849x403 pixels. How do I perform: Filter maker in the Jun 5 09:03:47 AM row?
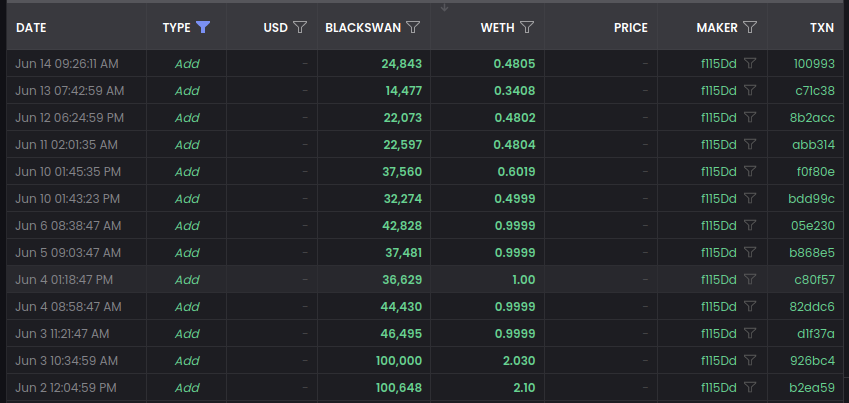coord(749,252)
